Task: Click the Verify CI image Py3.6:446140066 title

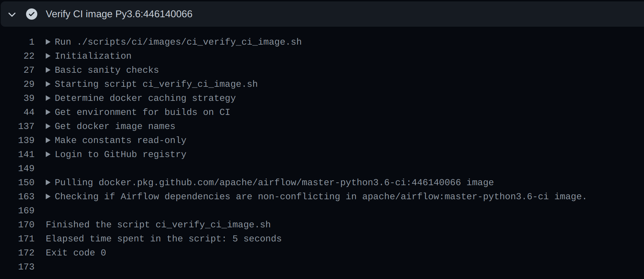Action: point(119,14)
